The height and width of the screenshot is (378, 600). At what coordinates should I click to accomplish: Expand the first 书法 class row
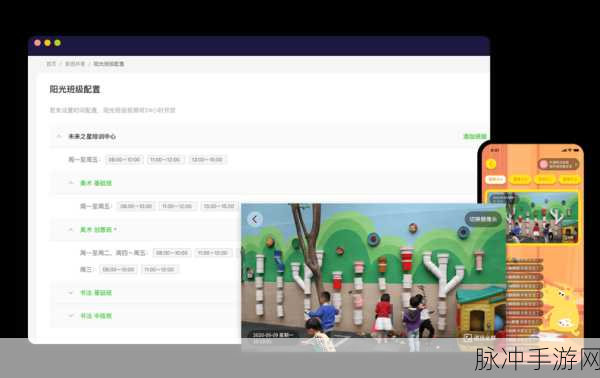[x=71, y=293]
